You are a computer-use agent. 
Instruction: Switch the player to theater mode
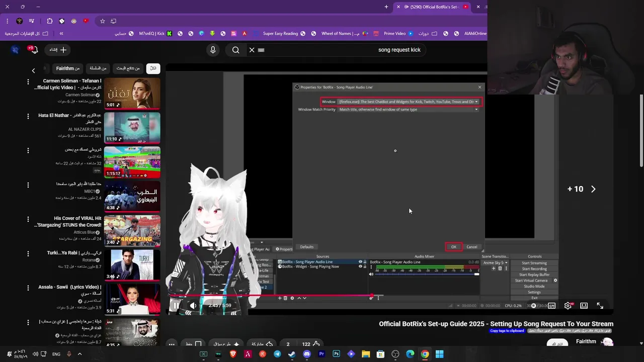(584, 305)
